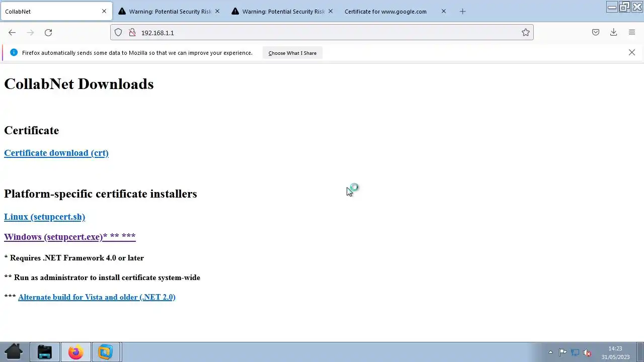Click the notification text about Mozilla data sharing
Viewport: 644px width, 362px height.
click(x=137, y=53)
